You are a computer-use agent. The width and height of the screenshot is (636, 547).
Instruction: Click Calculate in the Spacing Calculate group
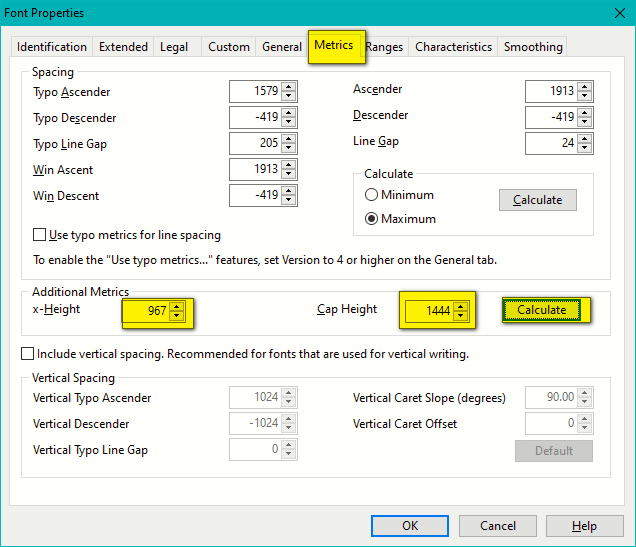(538, 200)
